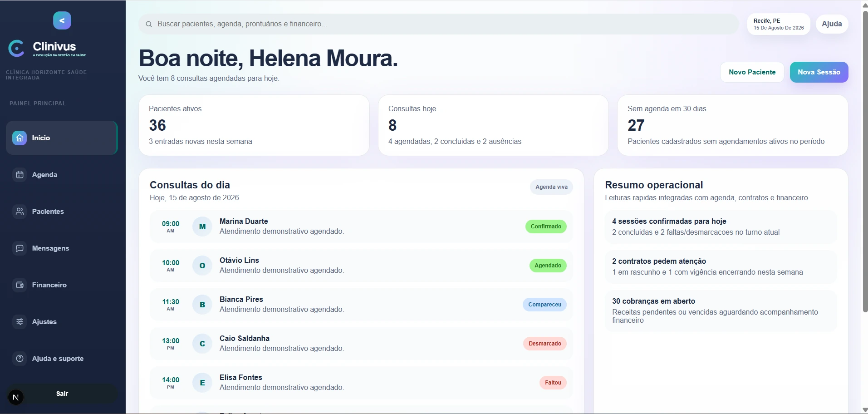
Task: Click the Início home icon
Action: pos(20,138)
